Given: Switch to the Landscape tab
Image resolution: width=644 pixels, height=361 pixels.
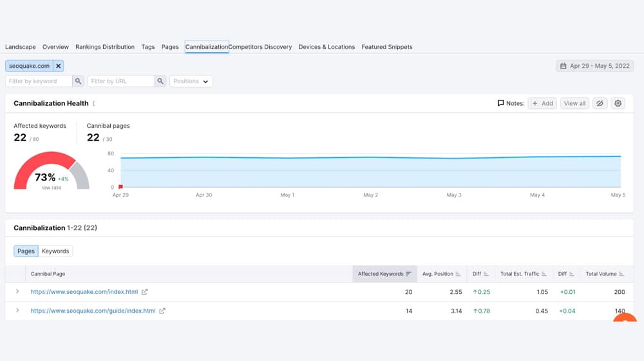Looking at the screenshot, I should click(x=20, y=47).
